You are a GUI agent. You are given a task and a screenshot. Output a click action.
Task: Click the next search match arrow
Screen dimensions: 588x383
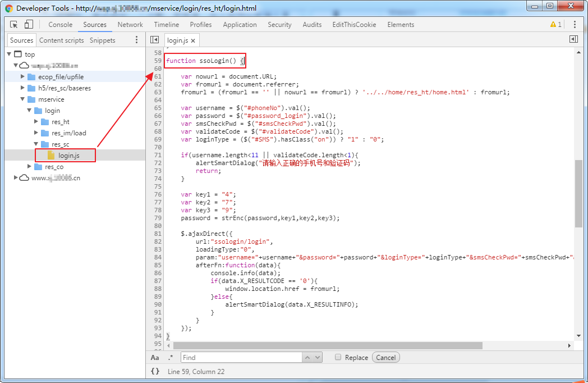click(x=318, y=358)
